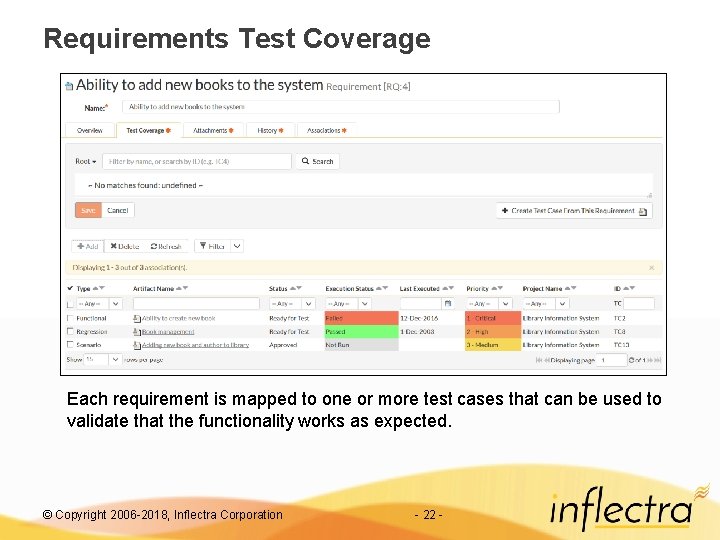Screen dimensions: 720x540
Task: Click test case icon for Book management
Action: pos(136,332)
